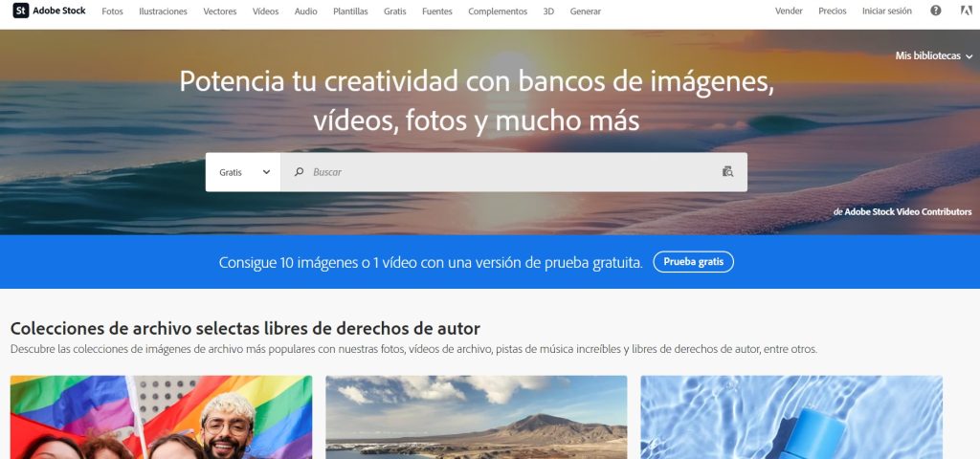The width and height of the screenshot is (980, 459).
Task: Go to the Vectores section
Action: coord(220,11)
